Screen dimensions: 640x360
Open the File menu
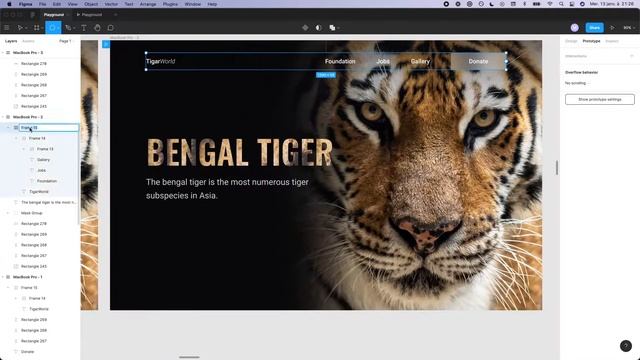click(42, 4)
